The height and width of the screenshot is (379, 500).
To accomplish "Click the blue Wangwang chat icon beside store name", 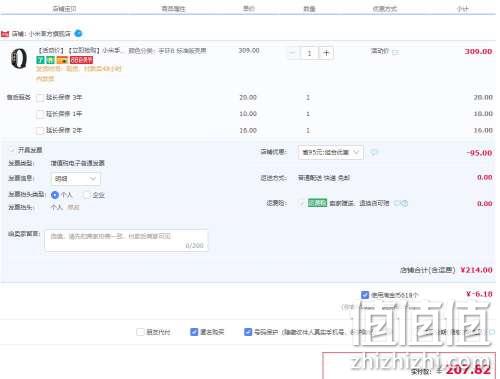I will pos(78,33).
